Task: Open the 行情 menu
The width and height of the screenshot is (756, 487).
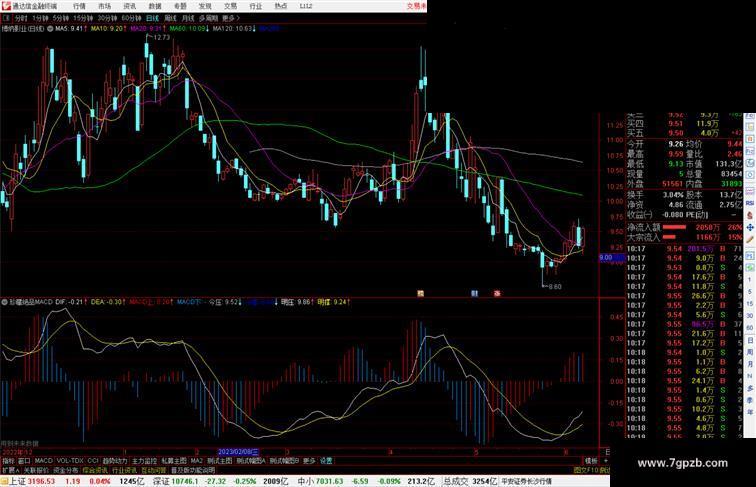Action: [x=79, y=6]
